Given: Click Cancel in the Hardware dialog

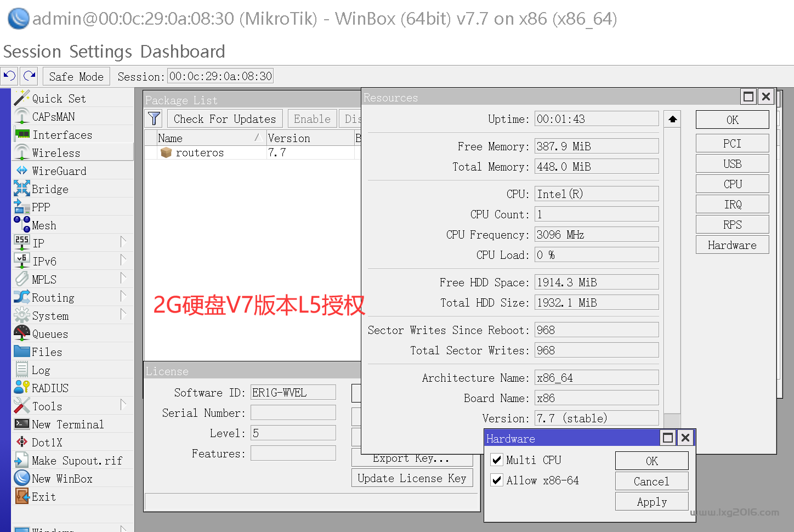Looking at the screenshot, I should pos(652,481).
